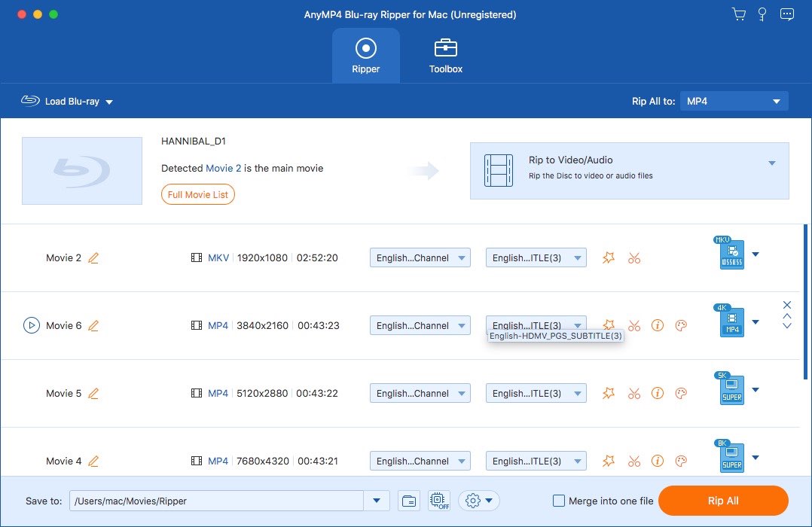Viewport: 812px width, 527px height.
Task: Open the Rip to Video/Audio dropdown arrow
Action: pyautogui.click(x=771, y=163)
